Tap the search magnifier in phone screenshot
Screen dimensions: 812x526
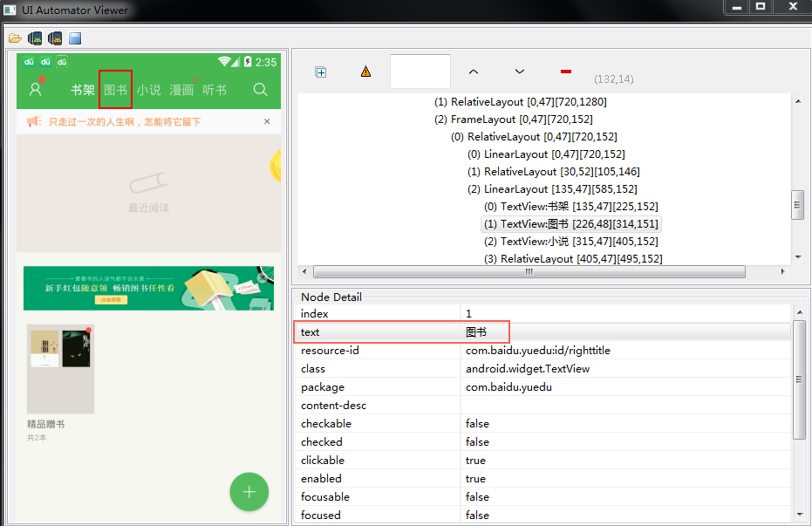[x=261, y=90]
